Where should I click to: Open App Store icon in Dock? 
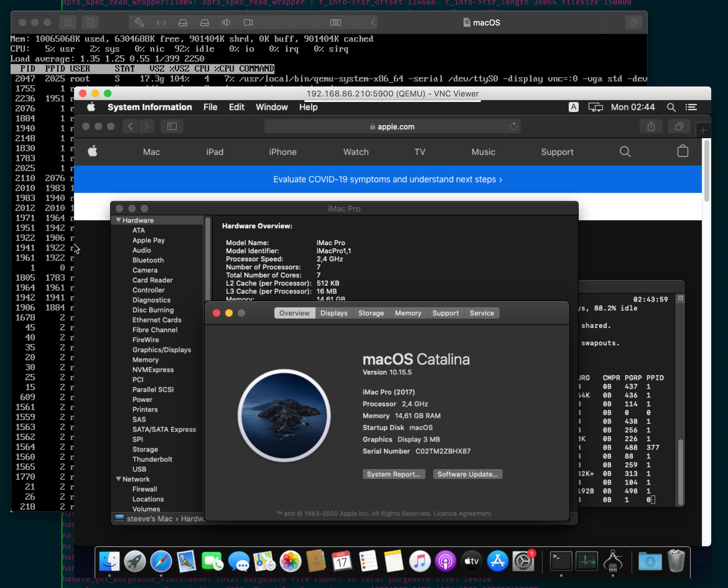point(497,561)
